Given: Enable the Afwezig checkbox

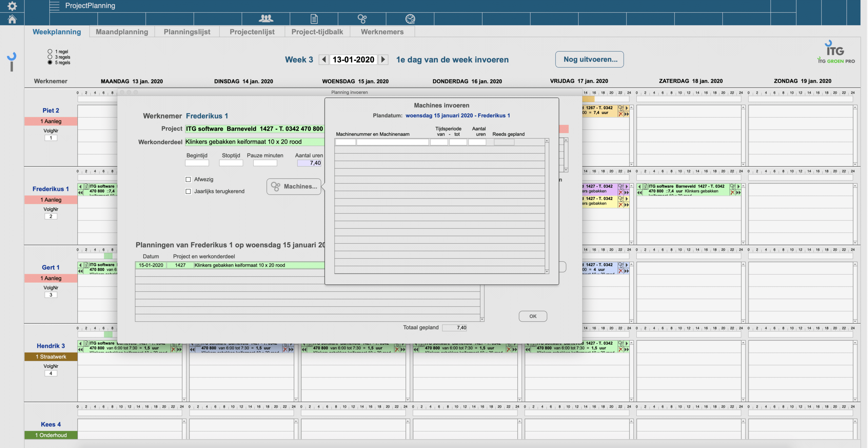Looking at the screenshot, I should [189, 180].
